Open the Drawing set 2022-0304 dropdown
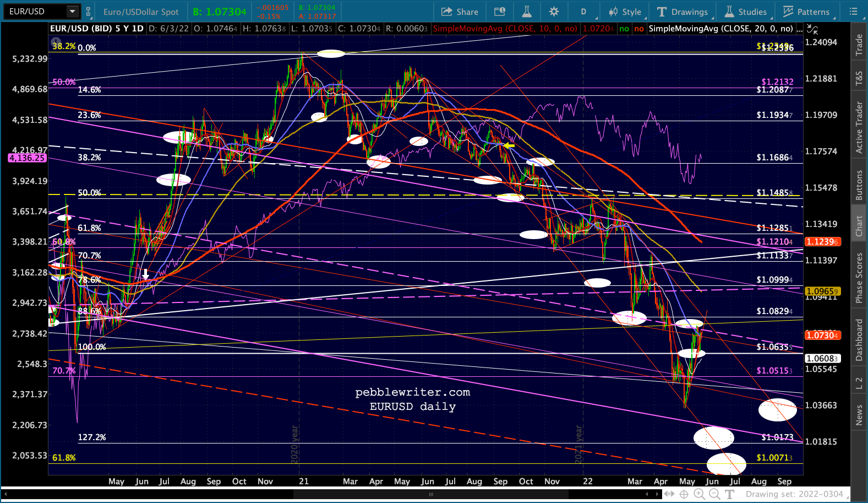Viewport: 868px width, 503px height. click(794, 494)
